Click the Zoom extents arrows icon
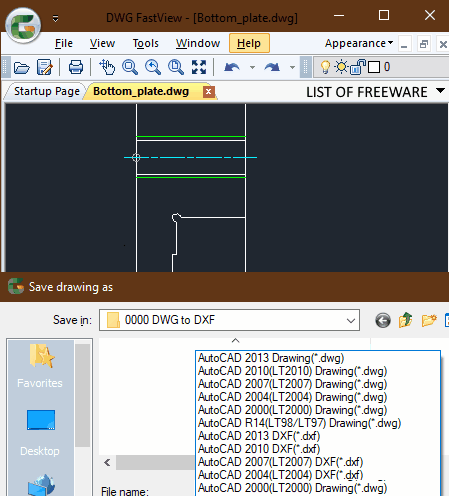This screenshot has height=496, width=449. tap(199, 67)
